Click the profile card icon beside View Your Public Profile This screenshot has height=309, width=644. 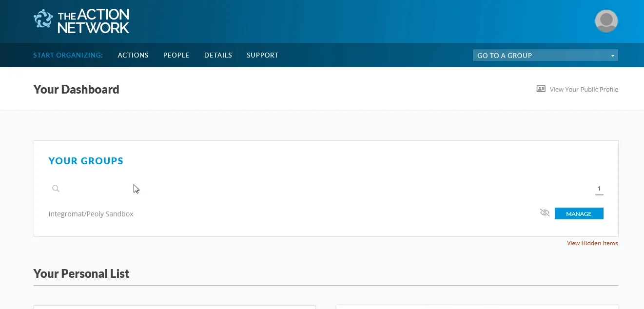541,89
